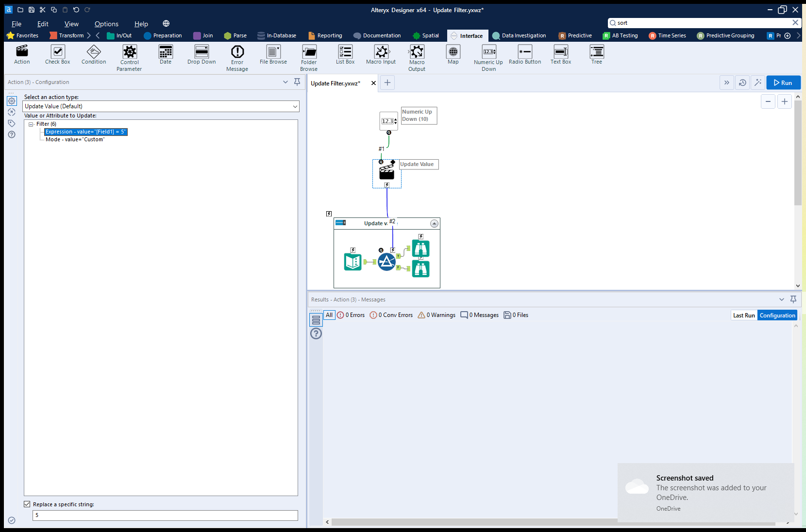Image resolution: width=806 pixels, height=532 pixels.
Task: Collapse the Update macro container on canvas
Action: click(434, 223)
